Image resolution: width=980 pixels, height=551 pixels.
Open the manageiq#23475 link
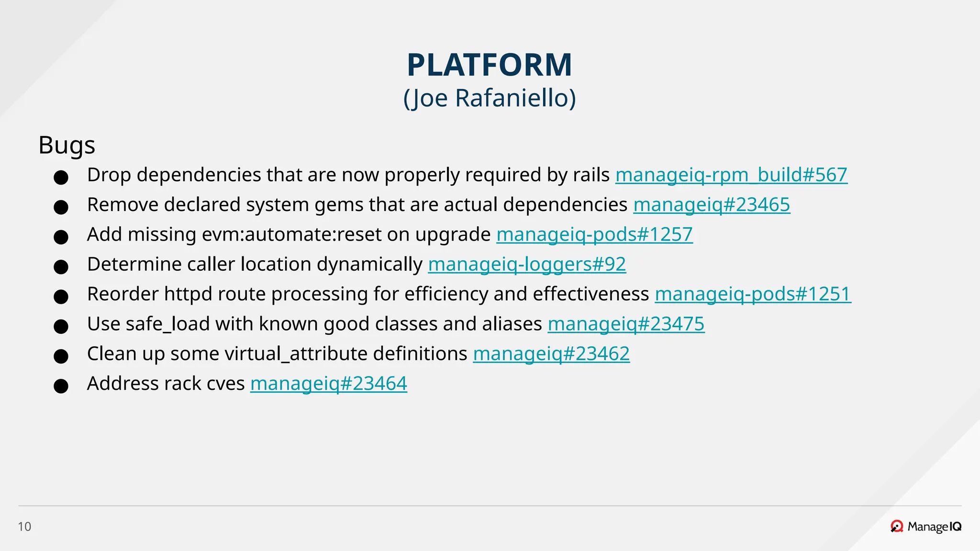pos(626,324)
